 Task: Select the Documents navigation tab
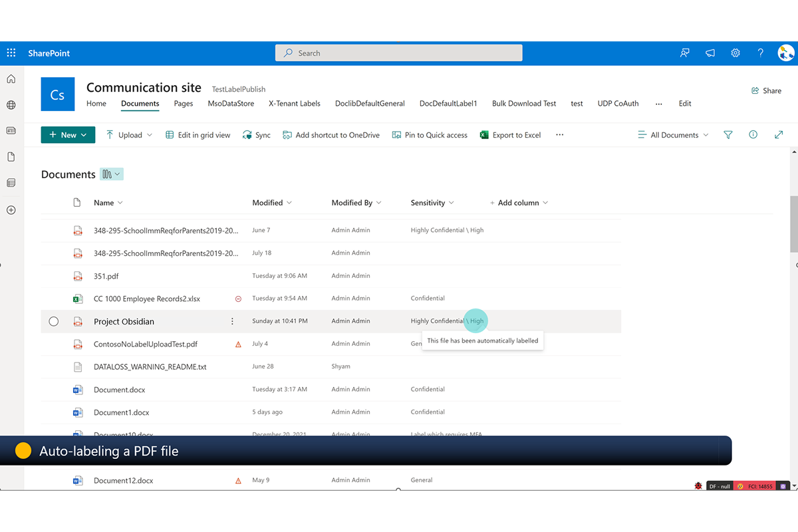click(x=140, y=104)
